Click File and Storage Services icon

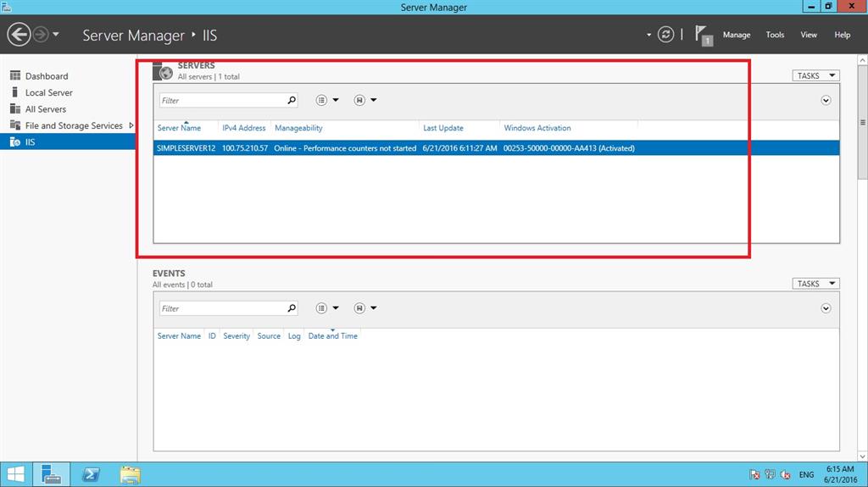pyautogui.click(x=15, y=125)
